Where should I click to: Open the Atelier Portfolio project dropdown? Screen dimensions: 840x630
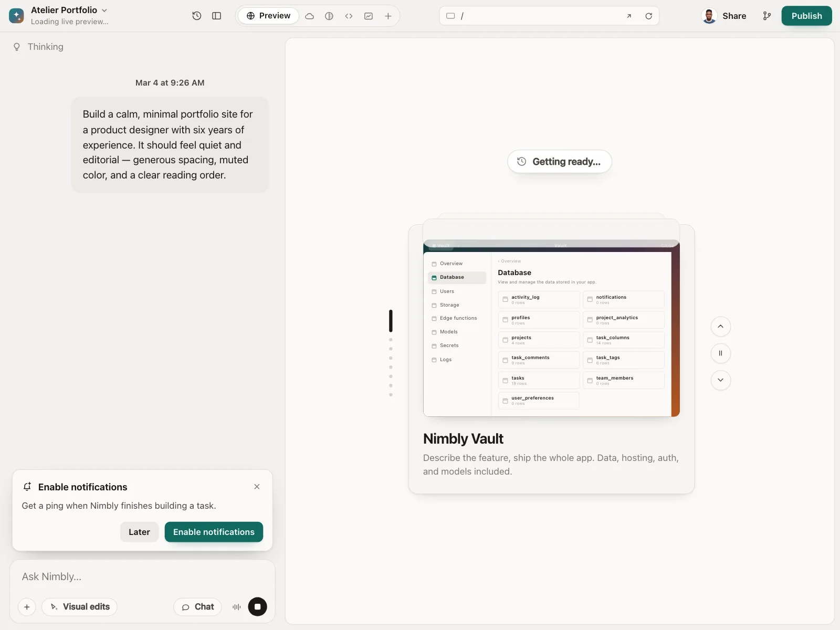69,10
